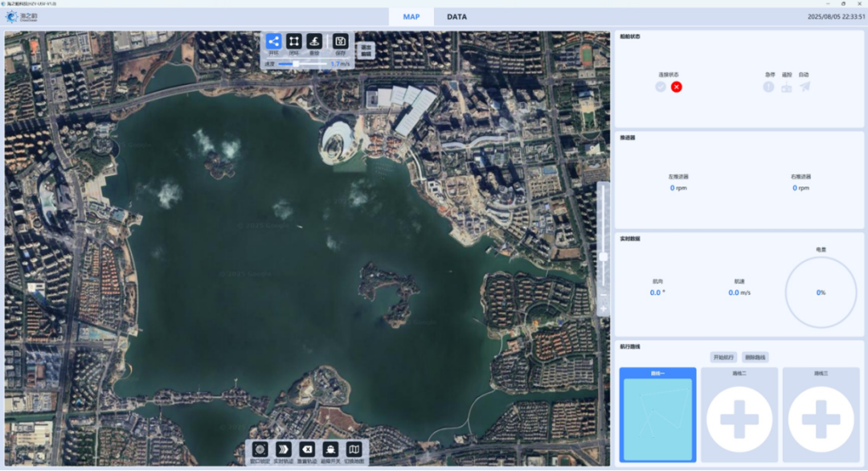
Task: Enable the auto (自动) mode paper-plane icon
Action: point(805,87)
